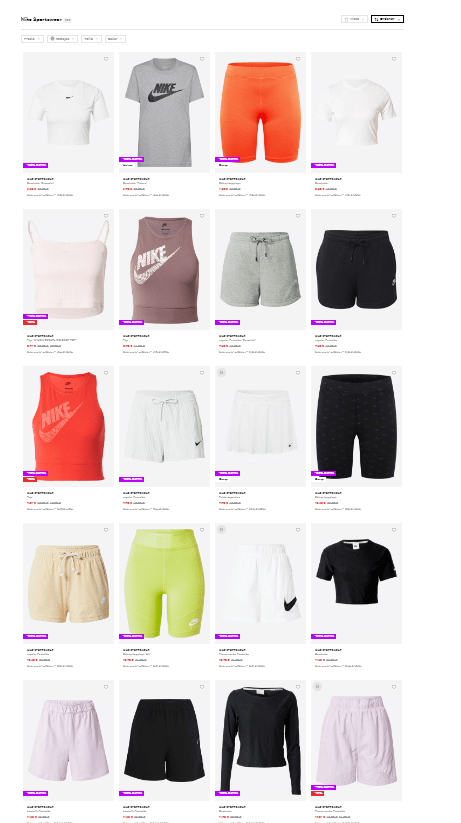Viewport: 461px width, 823px height.
Task: Click round badge icon on white skort image
Action: click(x=222, y=373)
